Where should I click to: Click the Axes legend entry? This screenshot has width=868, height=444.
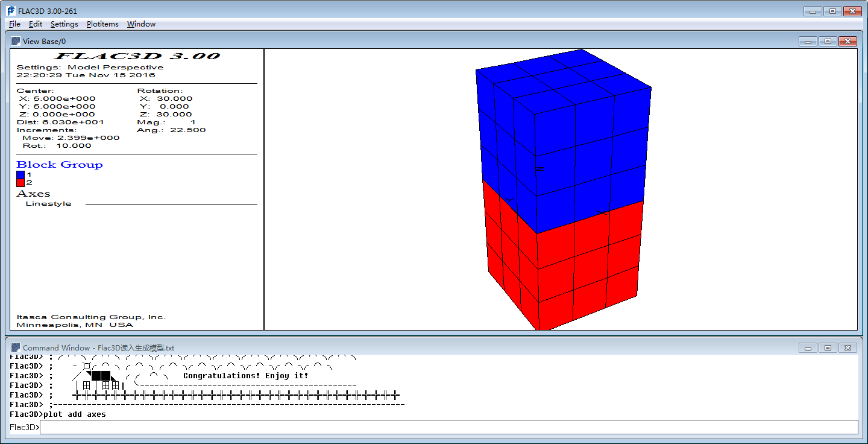tap(33, 194)
